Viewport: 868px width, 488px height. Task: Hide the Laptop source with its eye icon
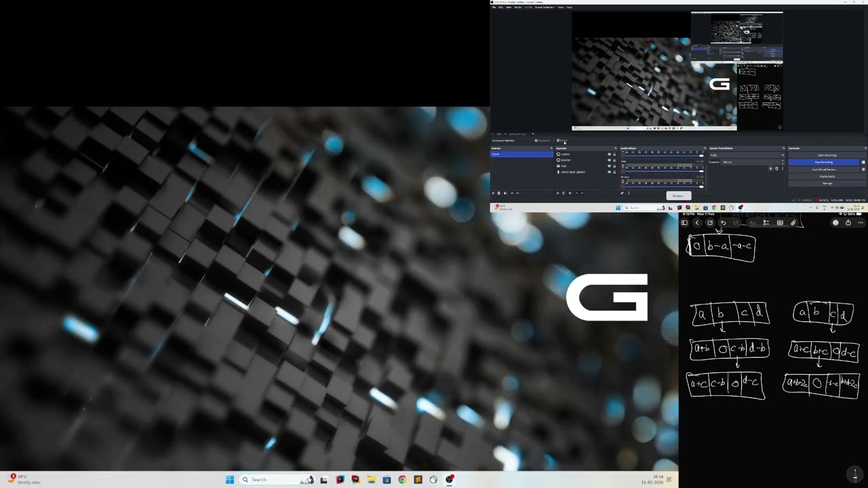609,154
